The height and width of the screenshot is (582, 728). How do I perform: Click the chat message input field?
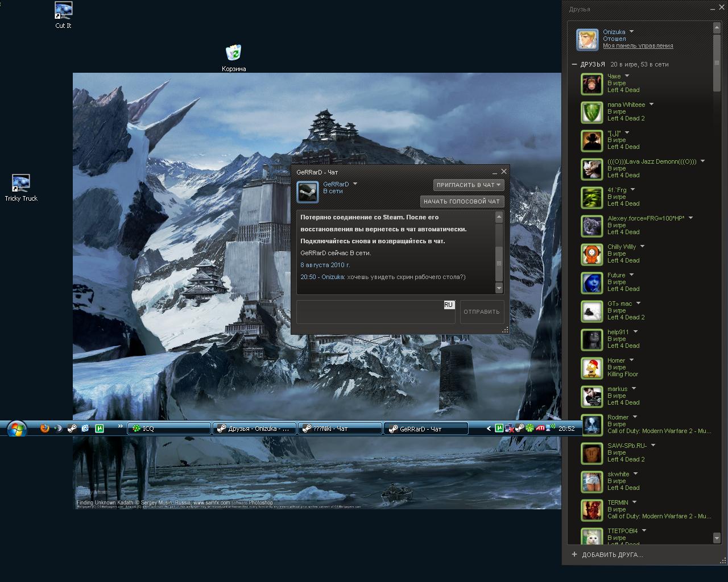(370, 312)
